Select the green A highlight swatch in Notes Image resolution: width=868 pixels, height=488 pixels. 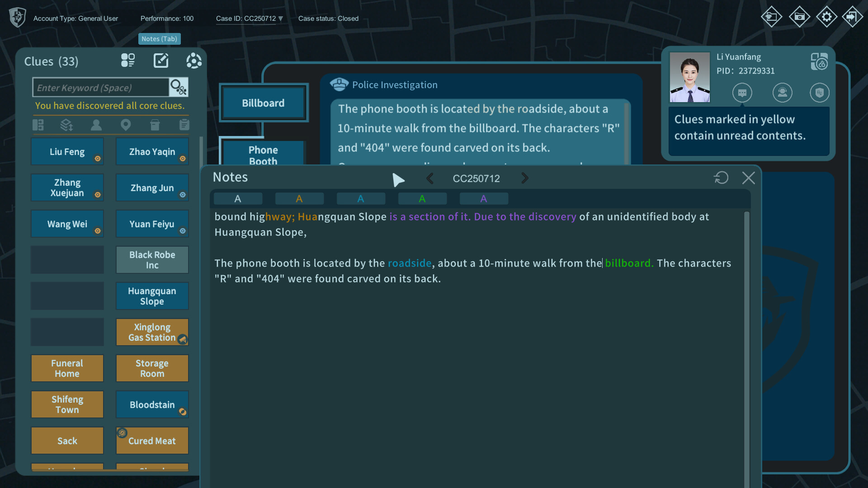[x=422, y=198]
